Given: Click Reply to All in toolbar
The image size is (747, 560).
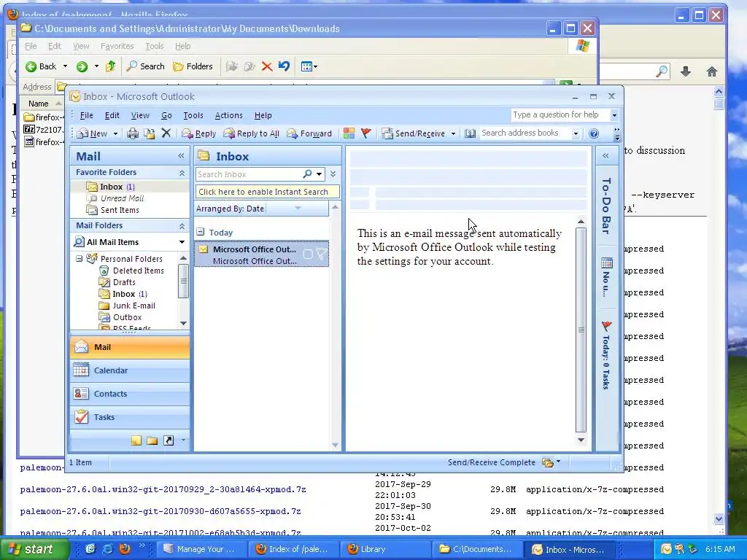Looking at the screenshot, I should (251, 134).
